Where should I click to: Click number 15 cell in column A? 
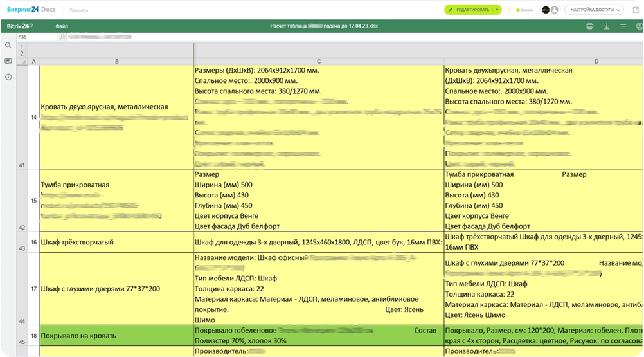(x=33, y=201)
